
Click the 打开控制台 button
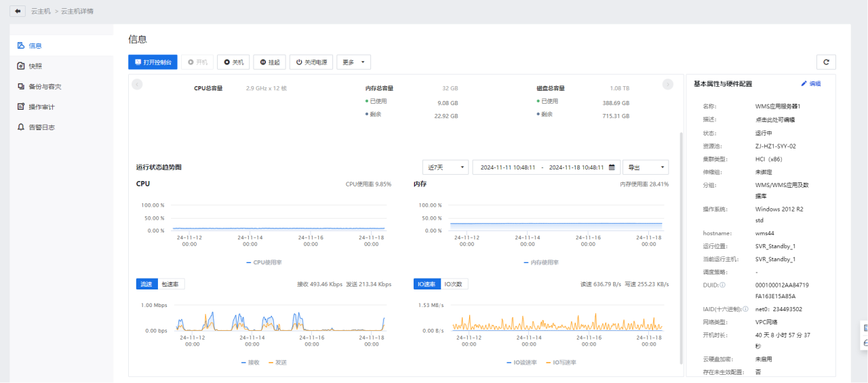(153, 62)
